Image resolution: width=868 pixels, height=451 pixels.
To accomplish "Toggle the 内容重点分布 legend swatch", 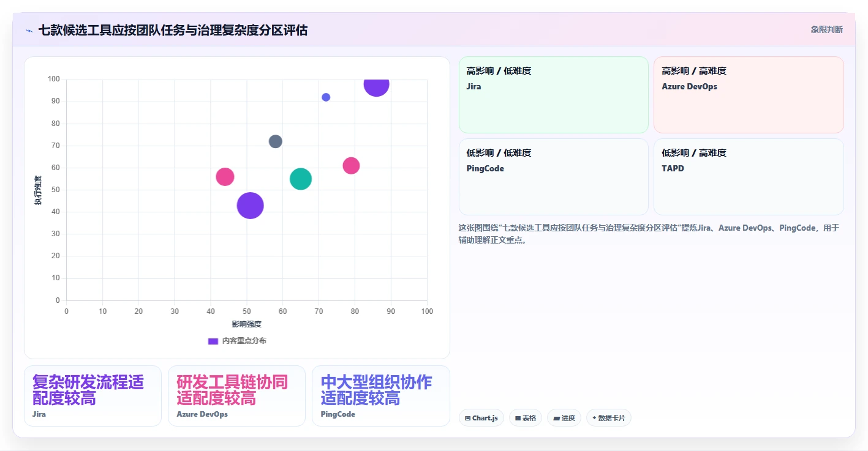I will tap(213, 341).
